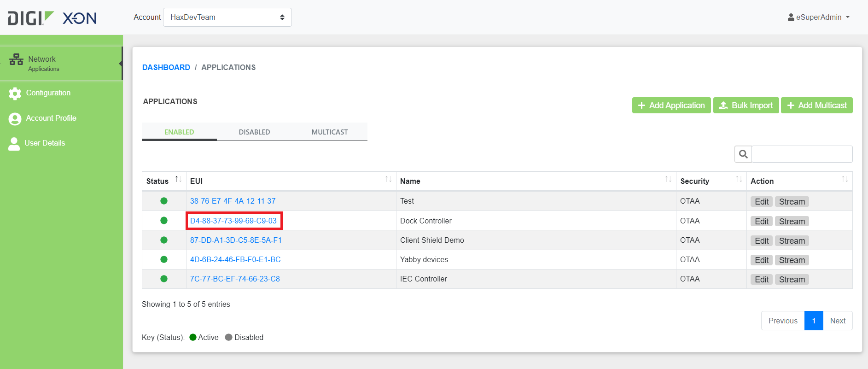Image resolution: width=868 pixels, height=369 pixels.
Task: Click the Digi XON logo
Action: pyautogui.click(x=52, y=18)
